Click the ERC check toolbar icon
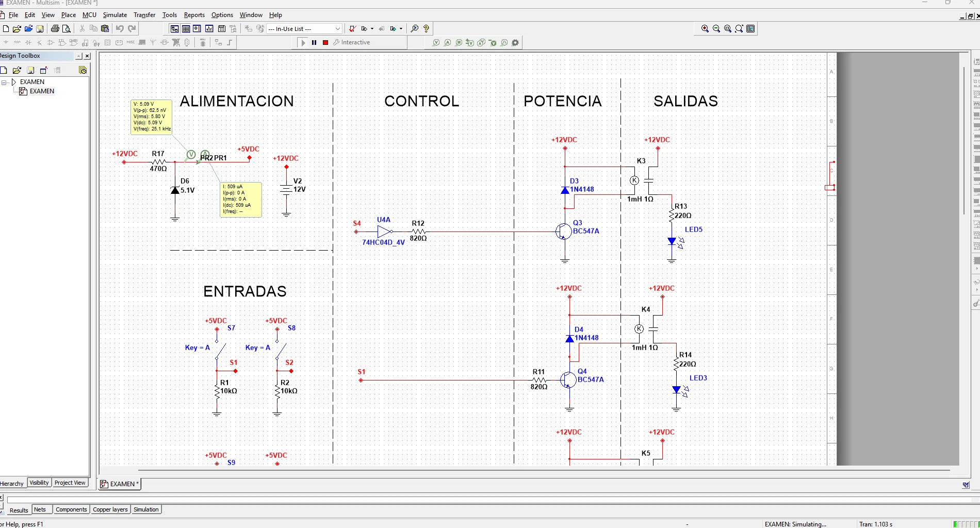The width and height of the screenshot is (980, 528). click(353, 29)
